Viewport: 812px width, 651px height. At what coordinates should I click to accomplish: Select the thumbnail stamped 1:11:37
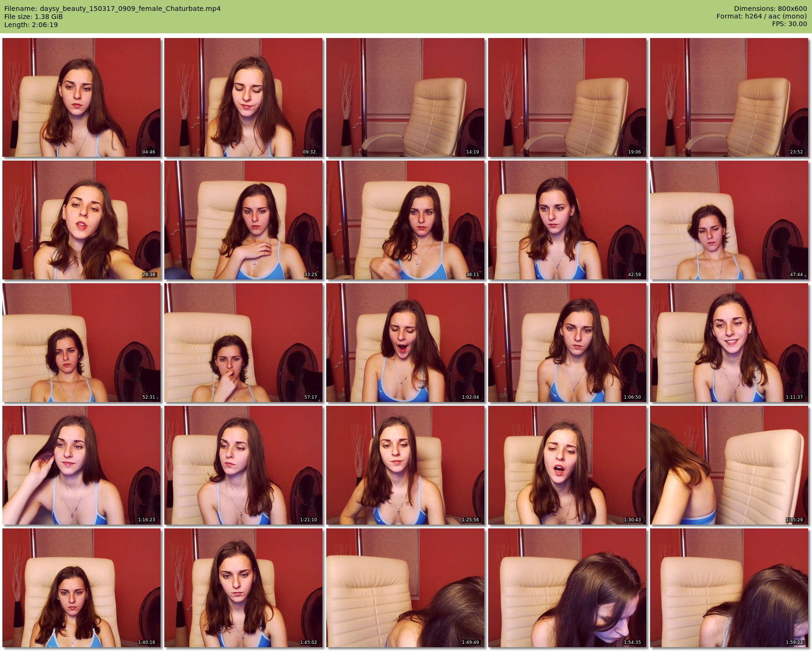pyautogui.click(x=729, y=343)
